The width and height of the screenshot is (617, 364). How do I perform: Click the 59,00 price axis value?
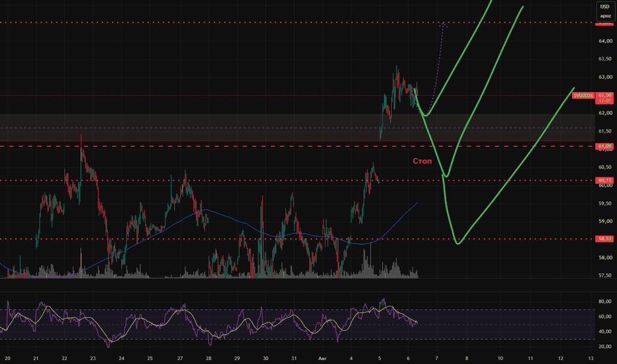tap(605, 222)
